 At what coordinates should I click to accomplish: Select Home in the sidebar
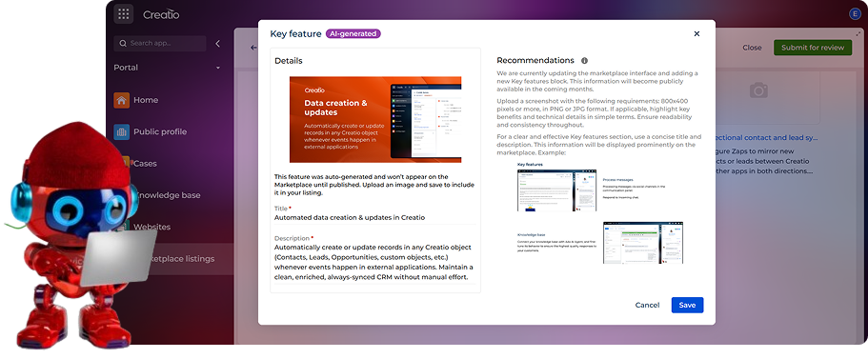click(146, 100)
